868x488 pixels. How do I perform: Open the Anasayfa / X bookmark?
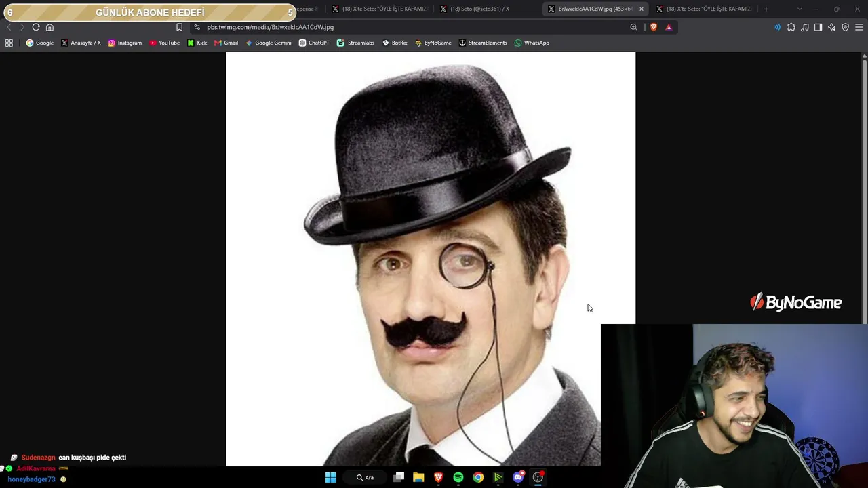click(x=81, y=43)
